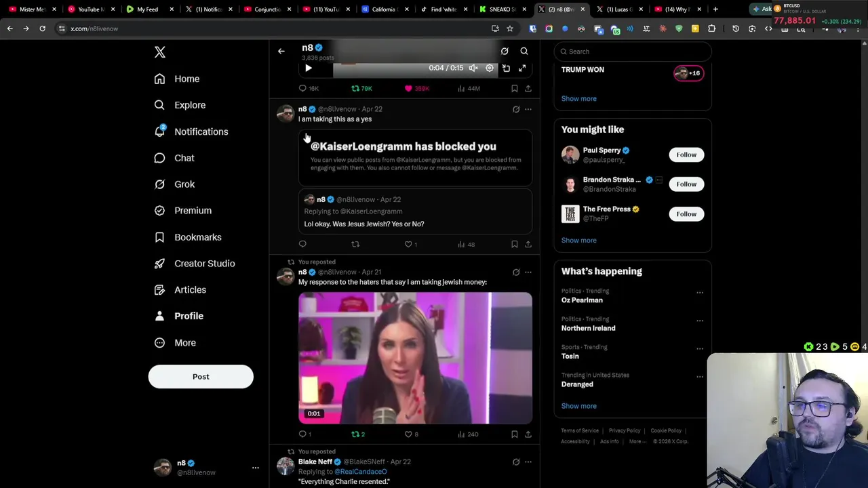Reload the page in browser toolbar
The image size is (868, 488).
coord(42,28)
